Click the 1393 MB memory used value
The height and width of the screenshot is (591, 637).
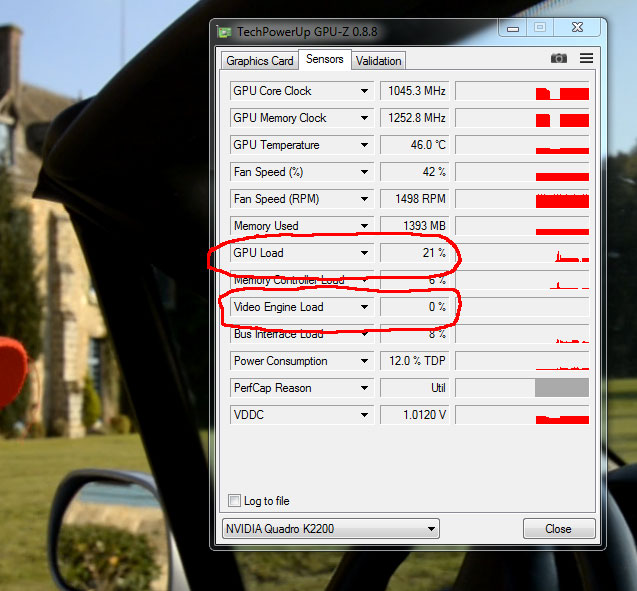(x=415, y=226)
